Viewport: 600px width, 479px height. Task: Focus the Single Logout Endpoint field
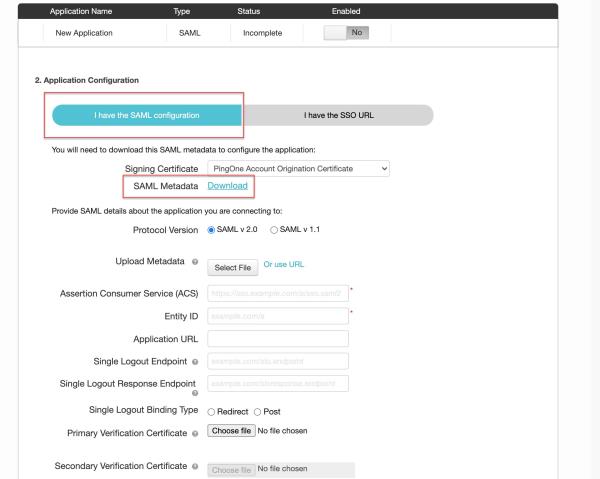[278, 361]
